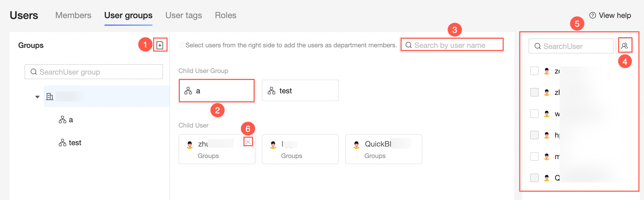Click the View help link
Screen dimensions: 644x200
click(x=615, y=16)
